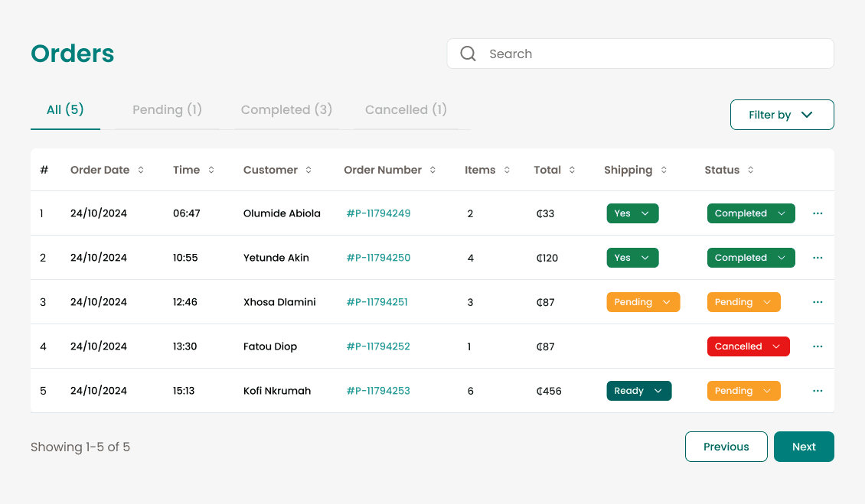Click the time 12:46 cell
The height and width of the screenshot is (504, 865).
[184, 302]
